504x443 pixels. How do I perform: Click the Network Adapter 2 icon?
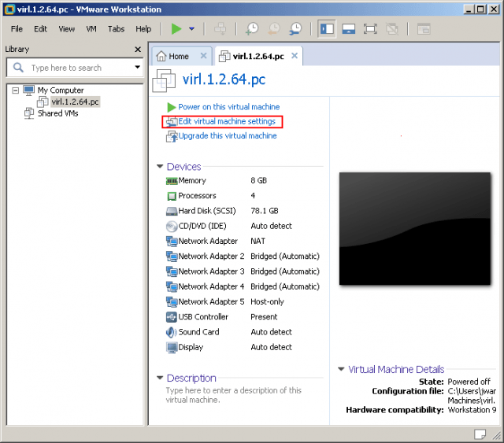(172, 257)
